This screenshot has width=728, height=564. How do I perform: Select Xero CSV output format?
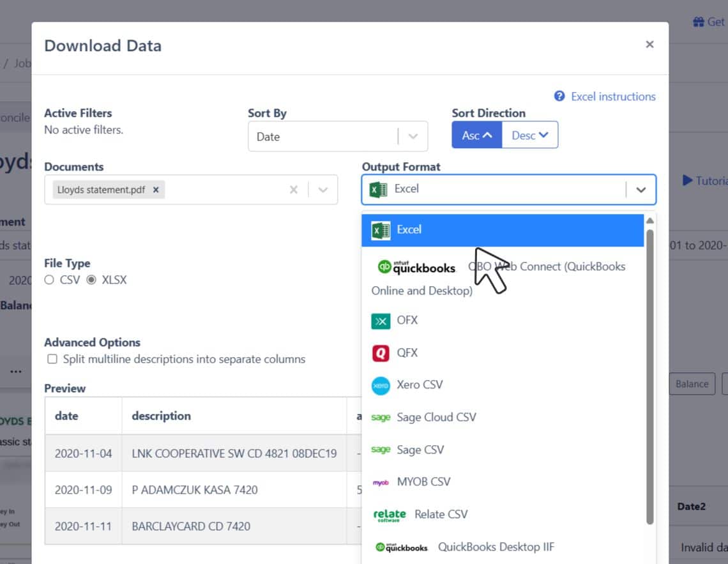pyautogui.click(x=503, y=385)
